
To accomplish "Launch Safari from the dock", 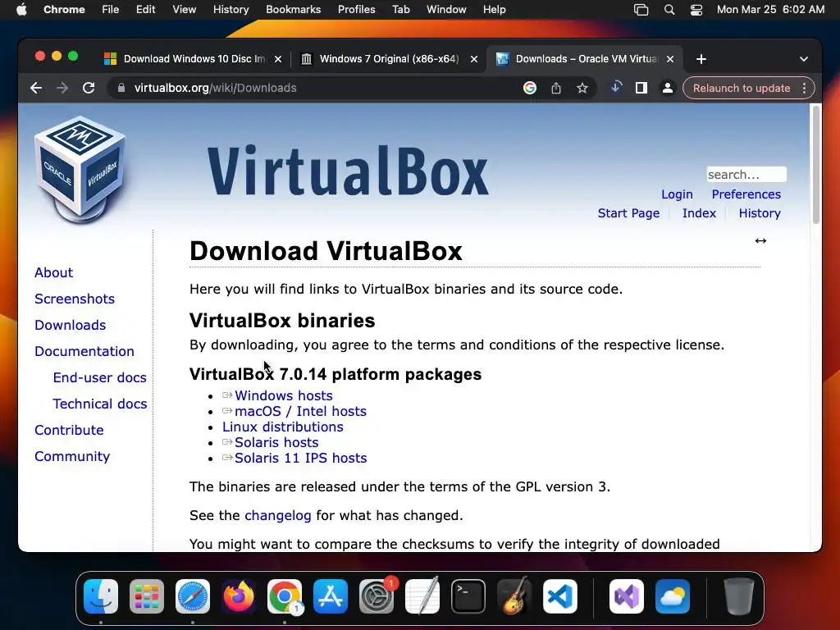I will (x=193, y=596).
